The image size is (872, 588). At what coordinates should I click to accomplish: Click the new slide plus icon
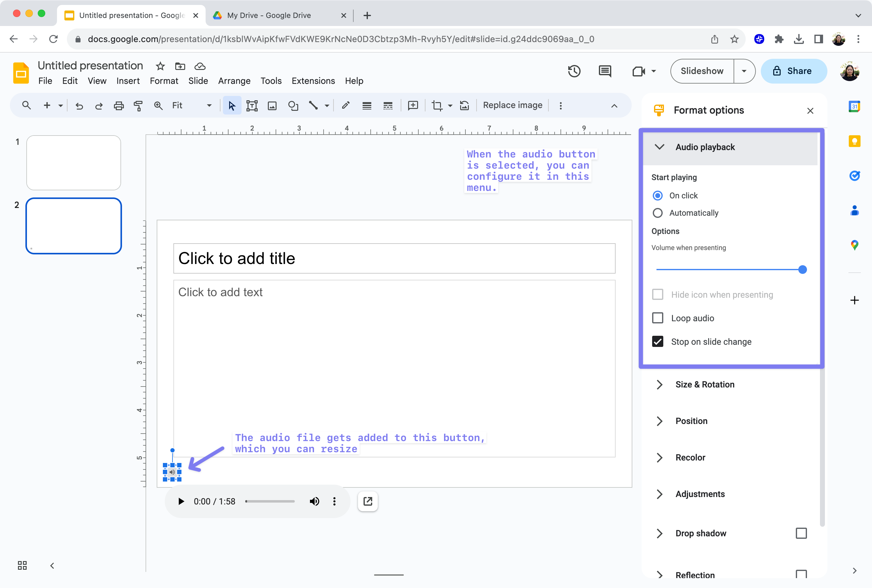47,105
